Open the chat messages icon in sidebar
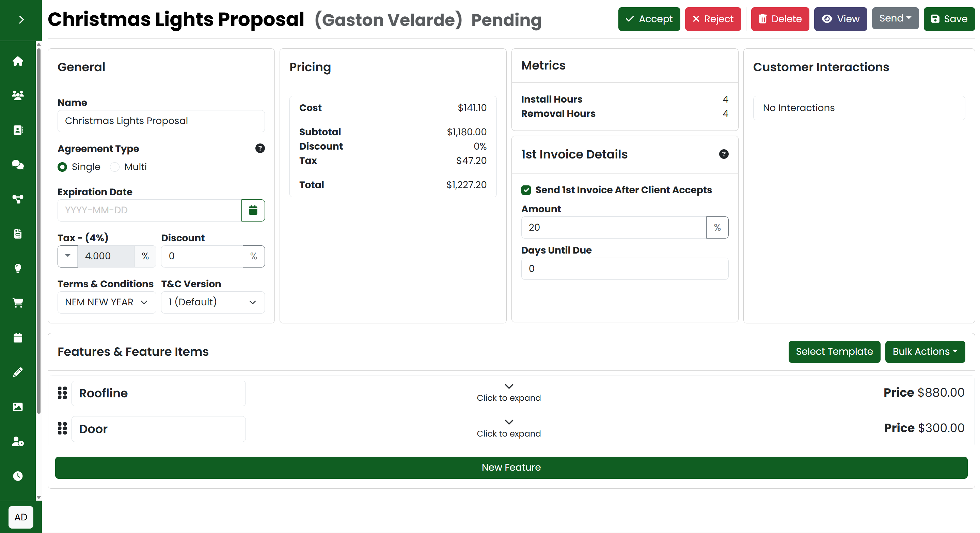Screen dimensions: 980x533 [18, 165]
